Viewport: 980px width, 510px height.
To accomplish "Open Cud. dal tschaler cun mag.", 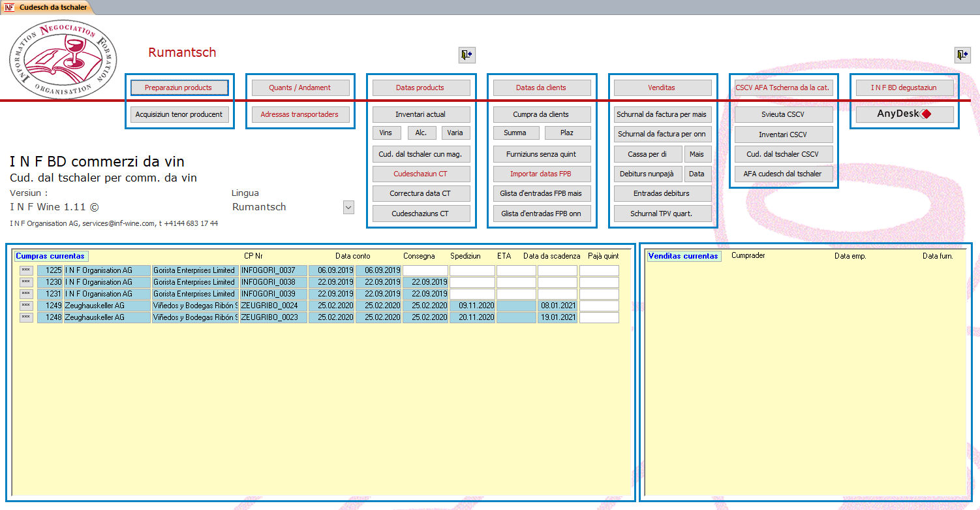I will click(421, 154).
